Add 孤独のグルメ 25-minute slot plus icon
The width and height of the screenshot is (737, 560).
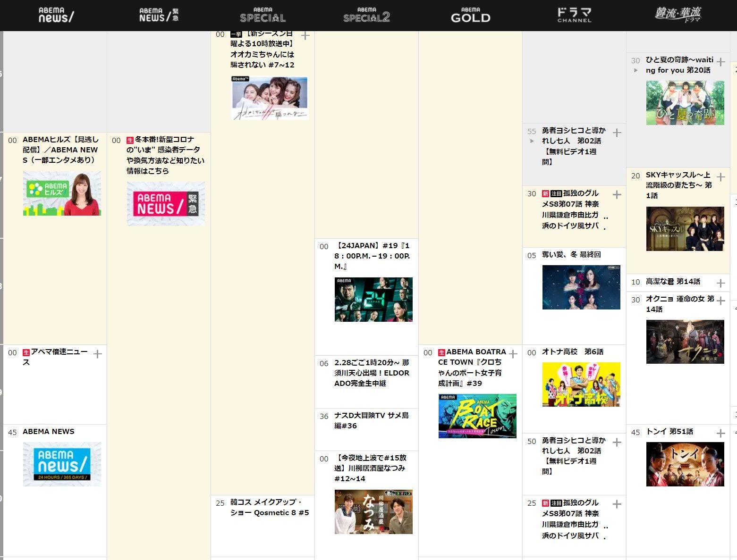click(617, 504)
